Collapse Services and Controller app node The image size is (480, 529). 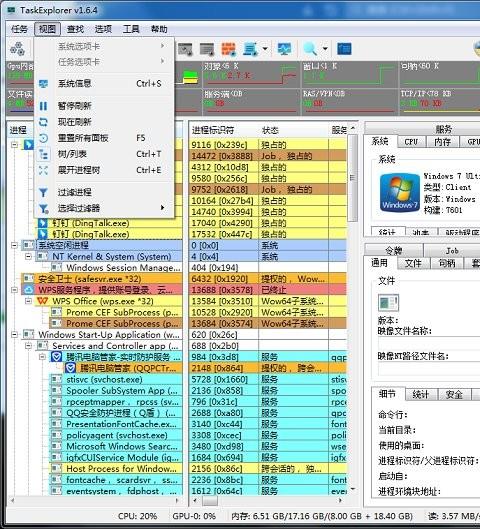(x=29, y=346)
